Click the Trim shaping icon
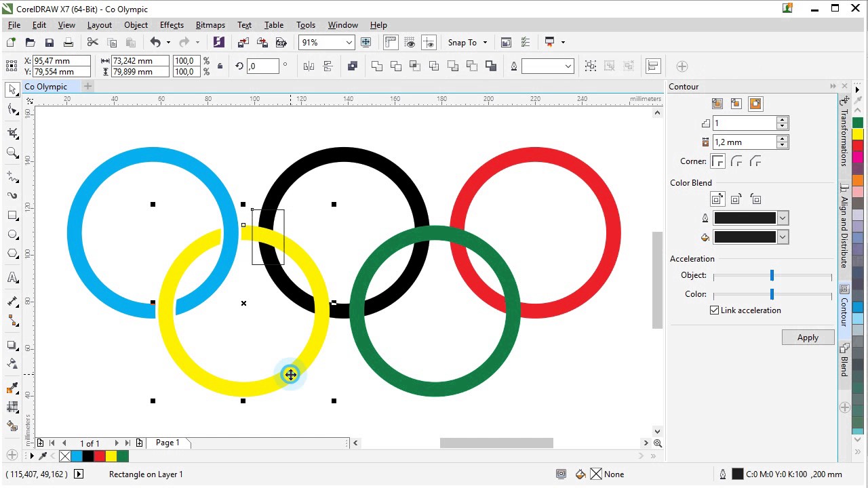 tap(396, 66)
